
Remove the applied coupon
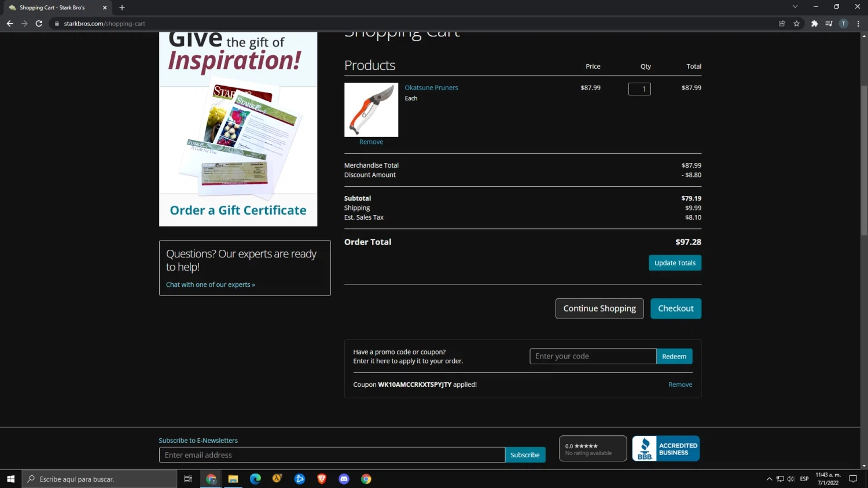(680, 385)
